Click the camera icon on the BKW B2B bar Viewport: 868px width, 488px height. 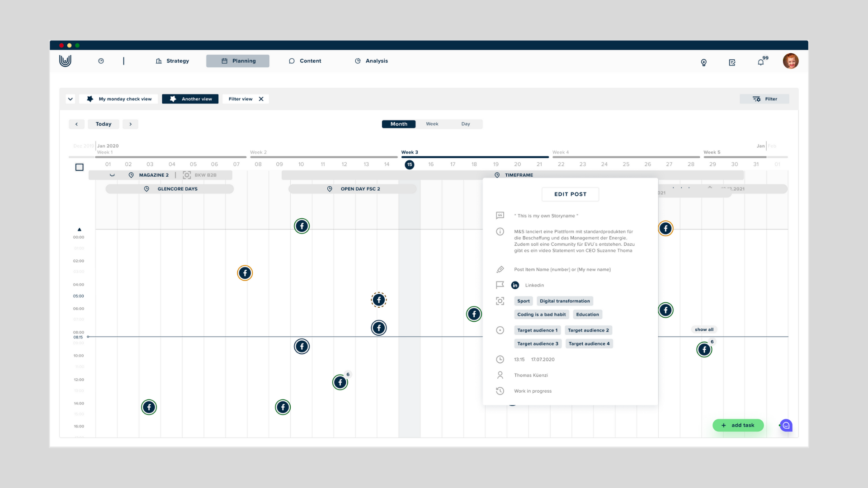pyautogui.click(x=186, y=175)
